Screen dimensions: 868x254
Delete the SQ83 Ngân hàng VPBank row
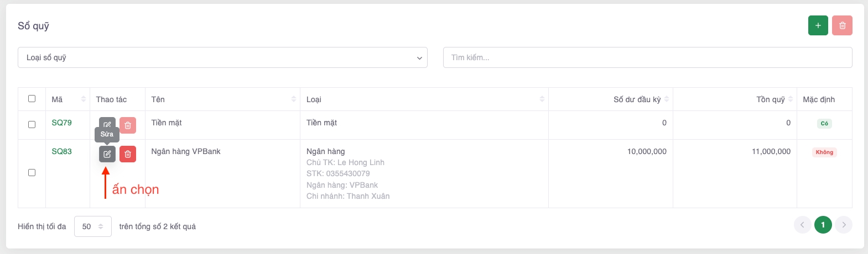point(128,154)
